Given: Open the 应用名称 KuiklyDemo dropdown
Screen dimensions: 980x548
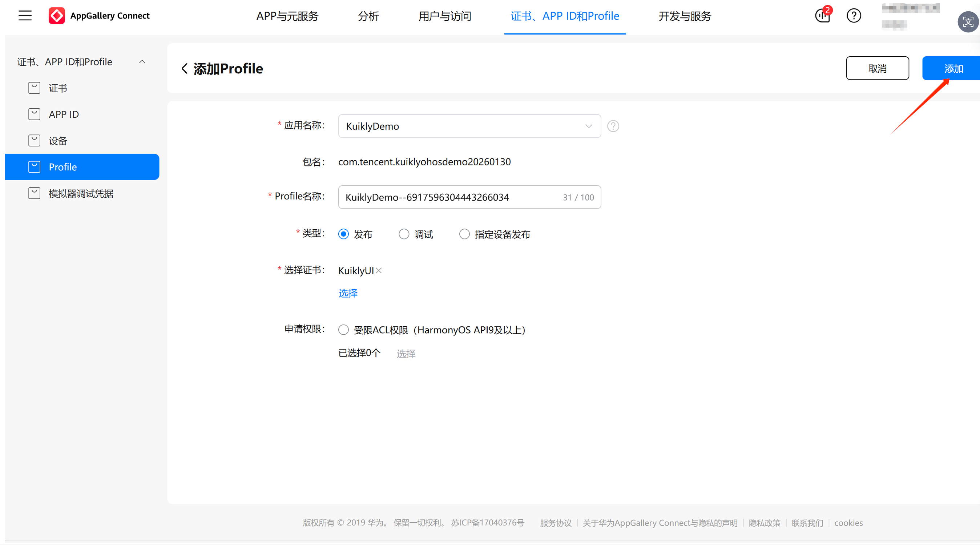Looking at the screenshot, I should pyautogui.click(x=469, y=126).
